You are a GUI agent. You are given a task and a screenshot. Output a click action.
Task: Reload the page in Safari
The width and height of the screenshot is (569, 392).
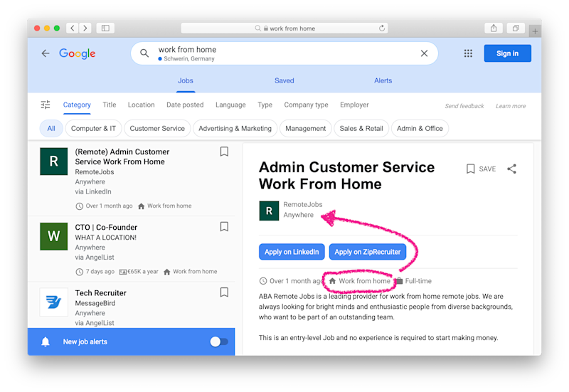(382, 28)
